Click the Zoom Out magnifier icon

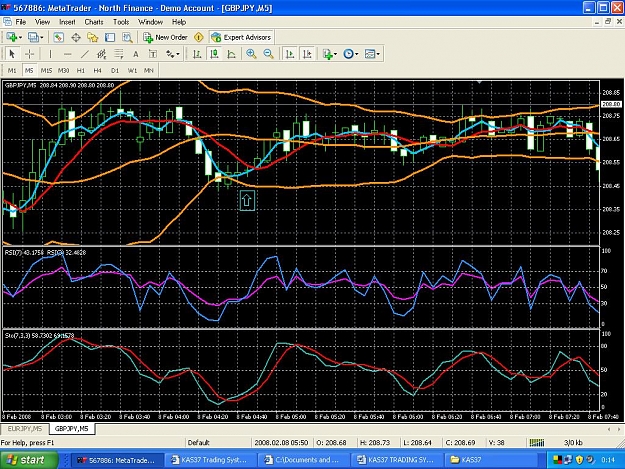click(x=269, y=54)
